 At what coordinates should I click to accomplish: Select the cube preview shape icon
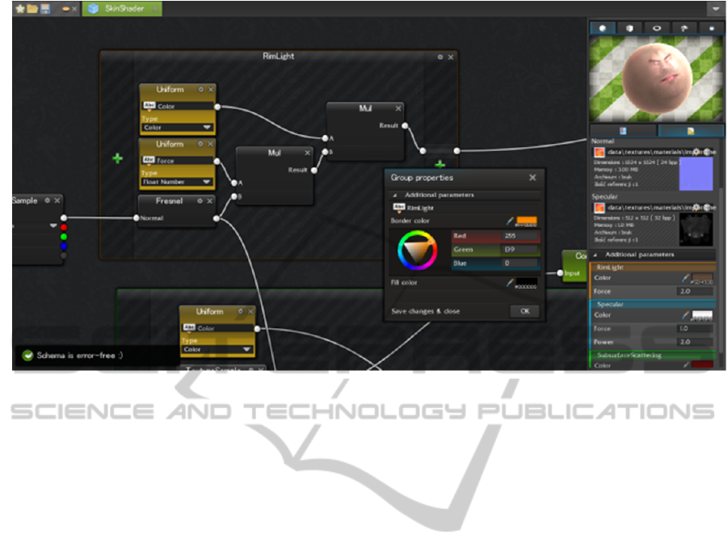click(629, 28)
